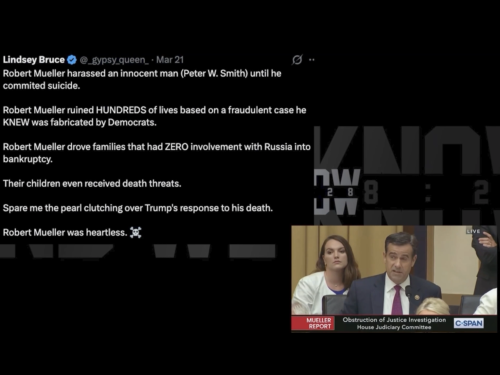500x375 pixels.
Task: Click the 'ZERO involvement with Russia' line
Action: (x=157, y=147)
